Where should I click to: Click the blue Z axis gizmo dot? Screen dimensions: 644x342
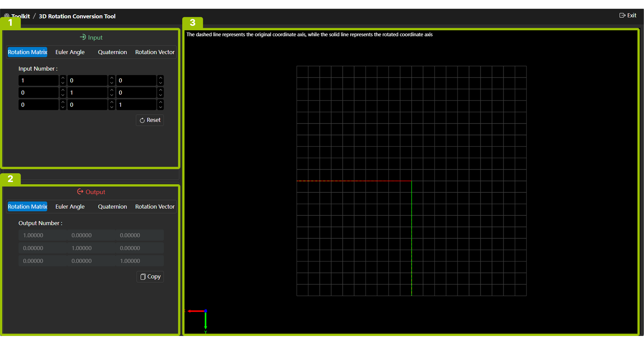pyautogui.click(x=206, y=311)
